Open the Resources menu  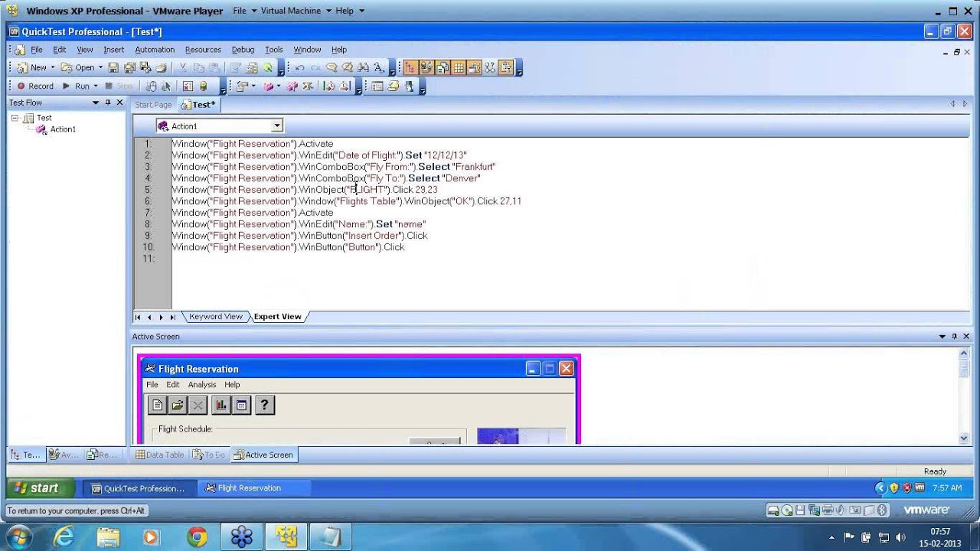click(203, 50)
